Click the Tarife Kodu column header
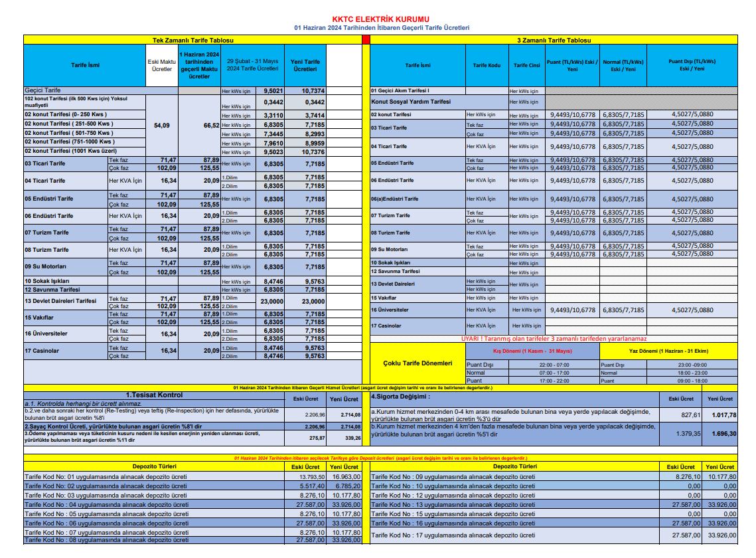Viewport: 756px width, 558px height. point(486,65)
